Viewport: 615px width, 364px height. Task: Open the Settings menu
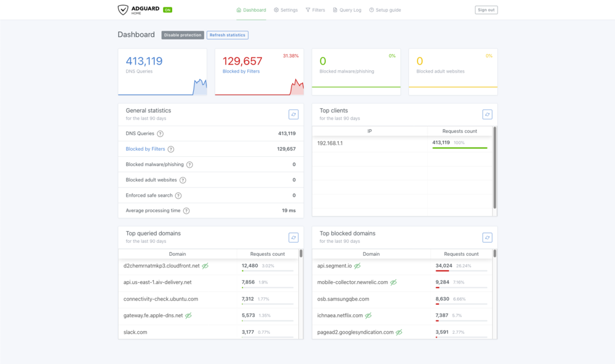[x=285, y=10]
